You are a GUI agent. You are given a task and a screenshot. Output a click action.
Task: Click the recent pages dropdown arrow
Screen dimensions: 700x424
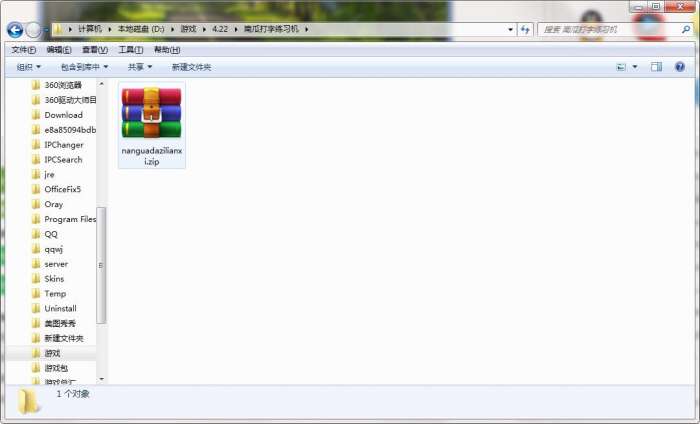pyautogui.click(x=46, y=30)
